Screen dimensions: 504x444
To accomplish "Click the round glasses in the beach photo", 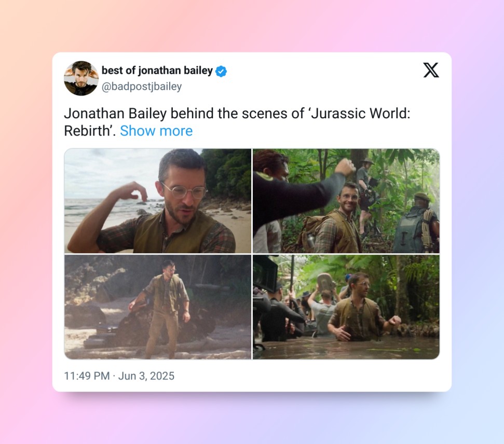I will point(184,190).
